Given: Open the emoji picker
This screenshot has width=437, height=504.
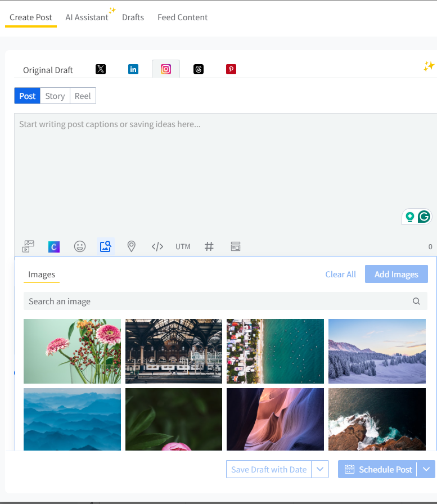Looking at the screenshot, I should pyautogui.click(x=80, y=246).
